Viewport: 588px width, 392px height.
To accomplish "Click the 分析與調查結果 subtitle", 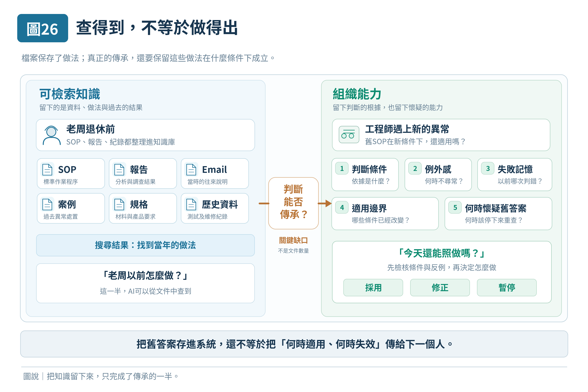I will (x=135, y=182).
